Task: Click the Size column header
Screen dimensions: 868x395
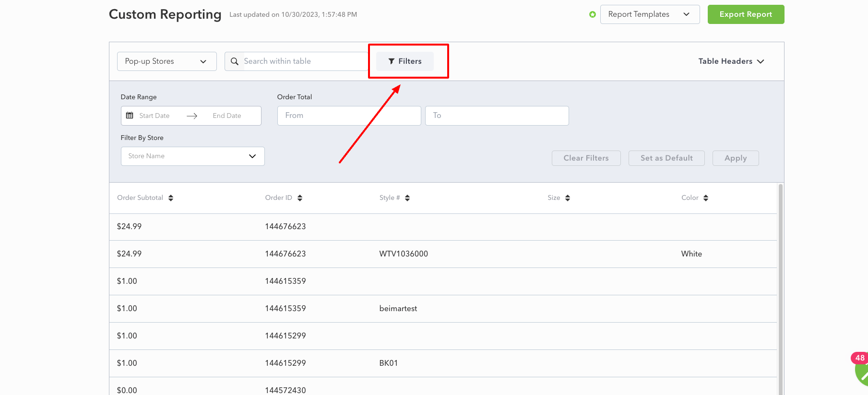Action: tap(554, 198)
